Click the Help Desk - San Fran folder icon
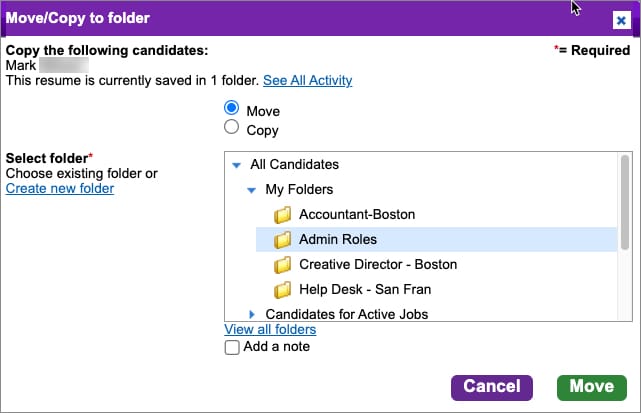641x413 pixels. (x=283, y=290)
